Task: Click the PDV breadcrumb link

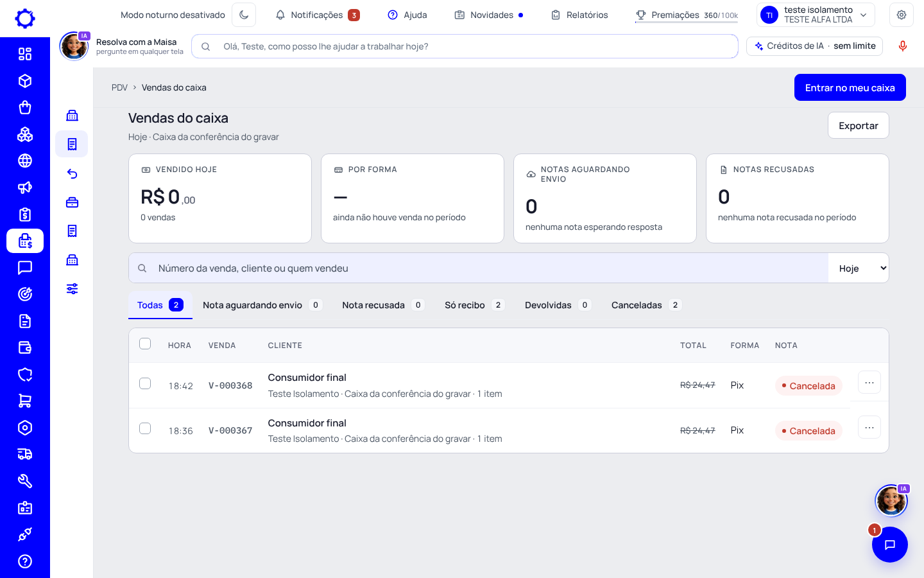Action: click(119, 87)
